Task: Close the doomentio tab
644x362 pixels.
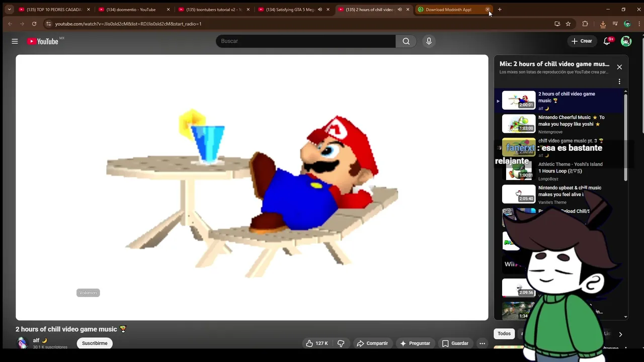Action: click(x=168, y=10)
